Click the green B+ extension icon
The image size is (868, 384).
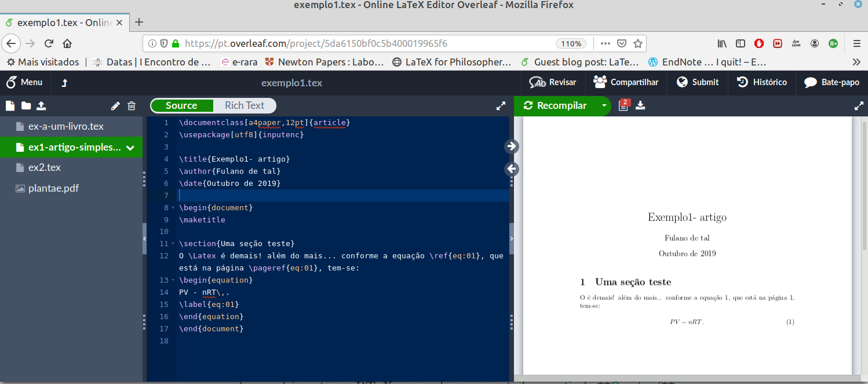click(x=833, y=43)
